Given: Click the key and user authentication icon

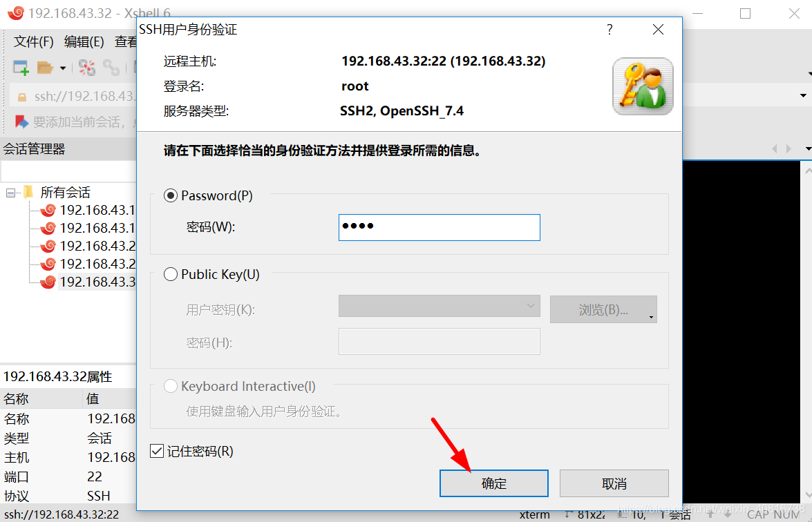Looking at the screenshot, I should click(643, 86).
